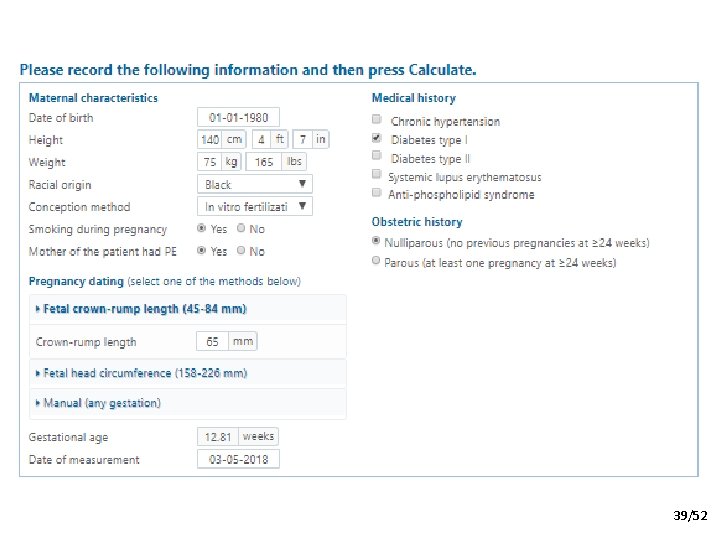Open the Conception method dropdown

click(x=254, y=206)
